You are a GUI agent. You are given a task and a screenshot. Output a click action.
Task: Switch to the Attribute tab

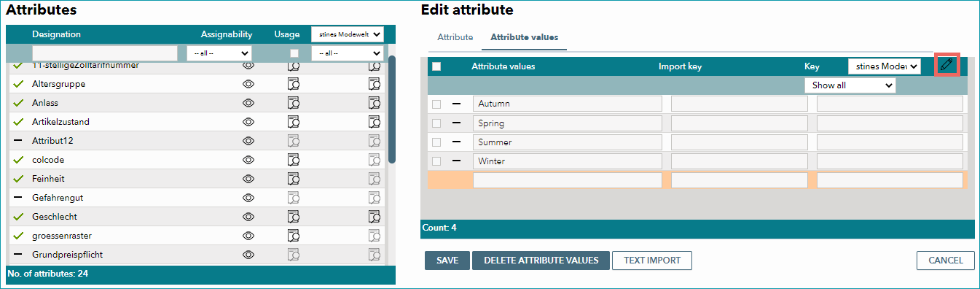[455, 37]
